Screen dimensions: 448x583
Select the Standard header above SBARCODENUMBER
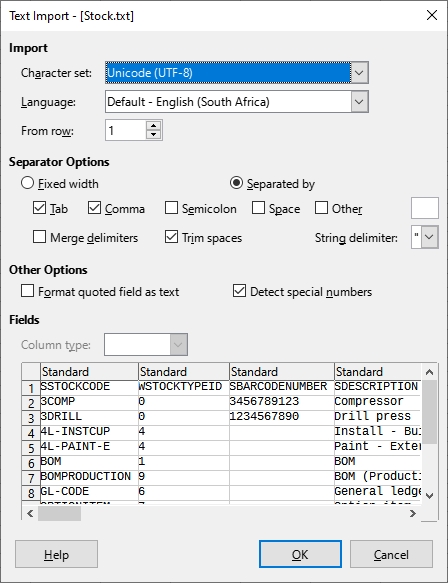[x=281, y=371]
